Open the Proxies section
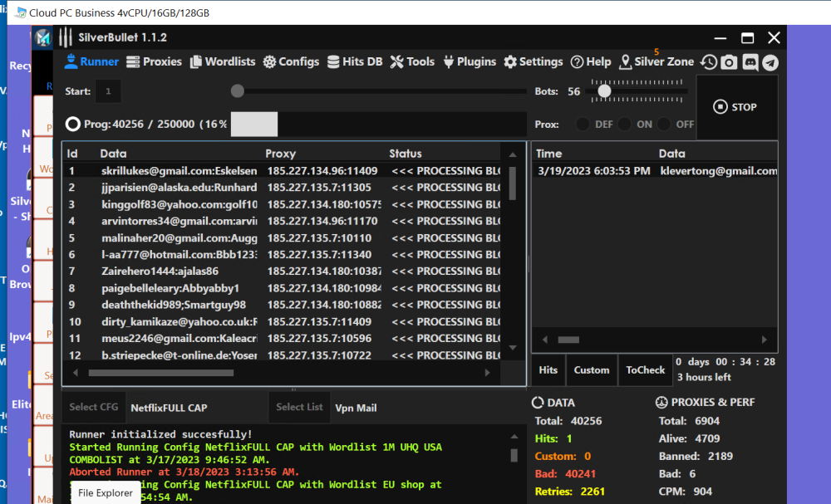Image resolution: width=831 pixels, height=504 pixels. (x=154, y=61)
